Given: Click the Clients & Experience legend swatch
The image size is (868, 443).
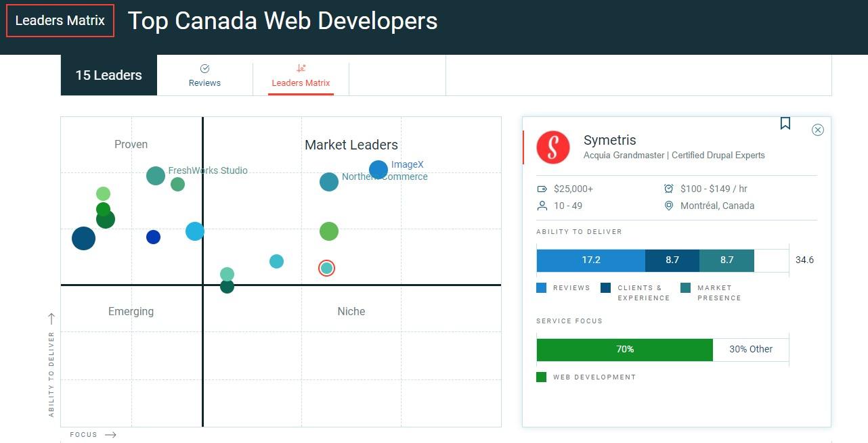Looking at the screenshot, I should [x=606, y=287].
